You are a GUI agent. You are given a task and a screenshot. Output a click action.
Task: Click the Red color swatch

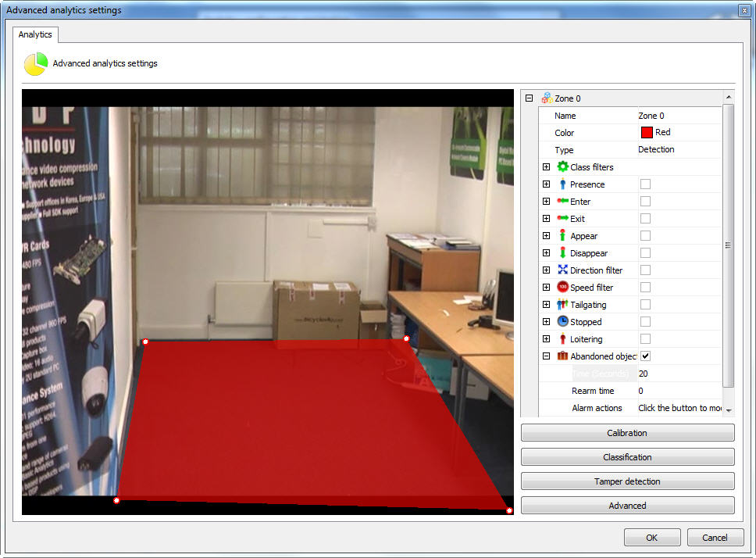pos(647,132)
